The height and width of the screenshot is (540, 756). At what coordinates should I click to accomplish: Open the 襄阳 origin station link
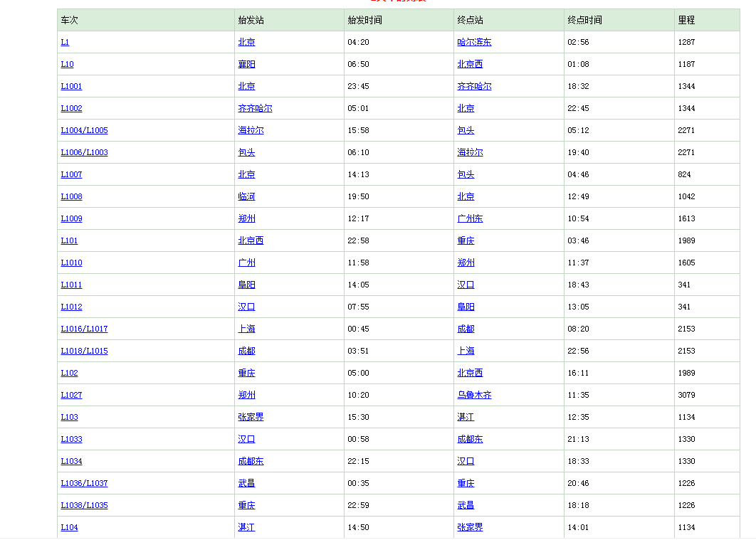pyautogui.click(x=246, y=64)
